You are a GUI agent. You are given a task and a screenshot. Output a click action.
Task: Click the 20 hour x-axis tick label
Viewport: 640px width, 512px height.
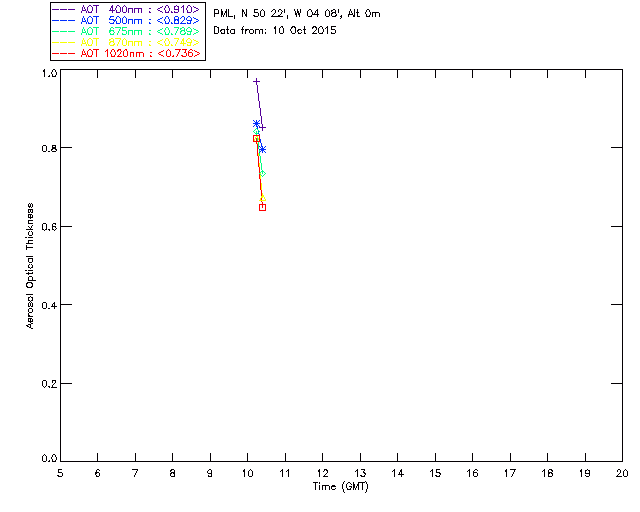pos(622,473)
